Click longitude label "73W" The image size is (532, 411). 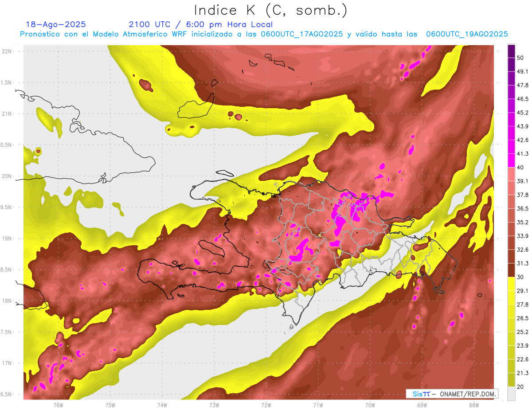coord(214,405)
